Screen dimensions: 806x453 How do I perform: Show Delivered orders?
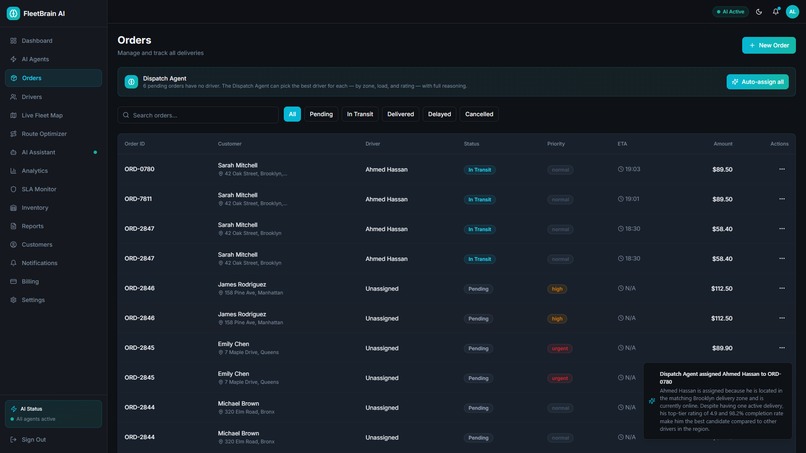(400, 114)
